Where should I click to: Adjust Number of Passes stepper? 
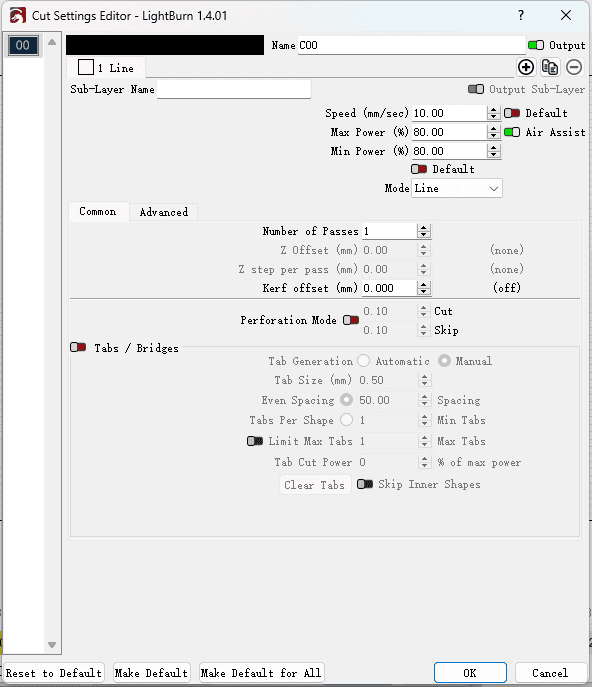(424, 231)
